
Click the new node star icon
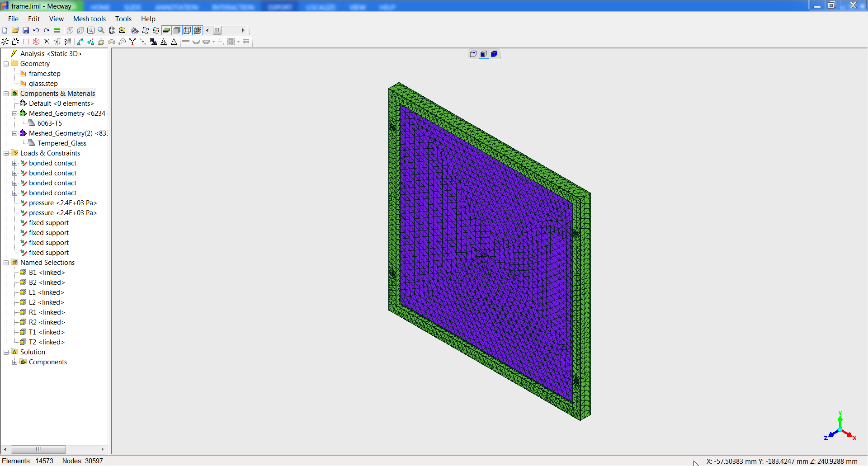(5, 42)
